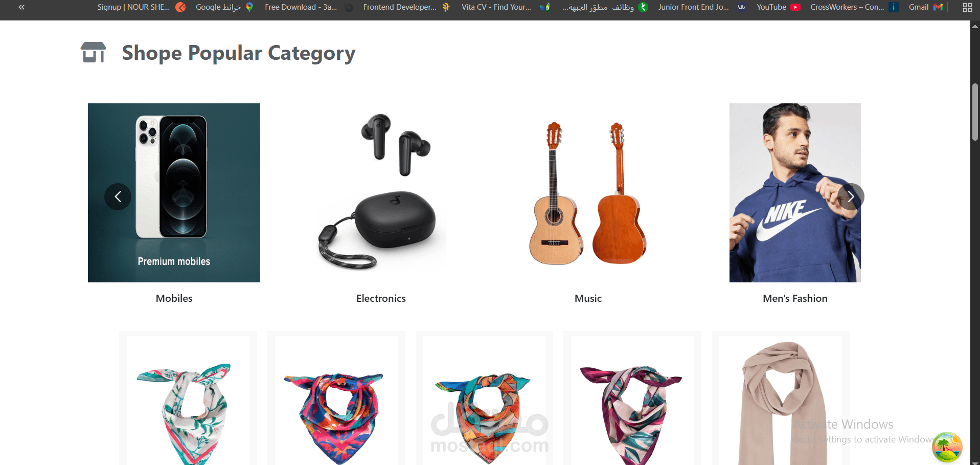
Task: Open CrossWorkers bookmark
Action: tap(854, 7)
